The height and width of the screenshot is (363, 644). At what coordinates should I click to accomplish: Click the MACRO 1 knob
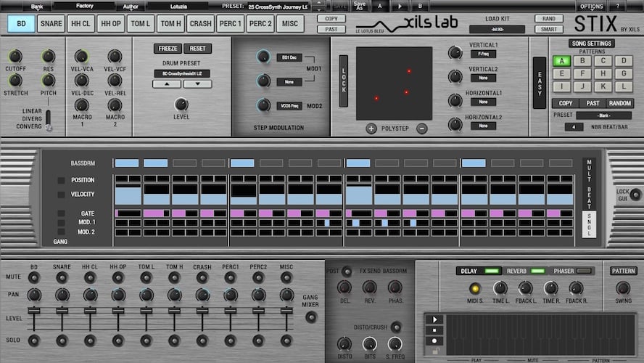(81, 105)
